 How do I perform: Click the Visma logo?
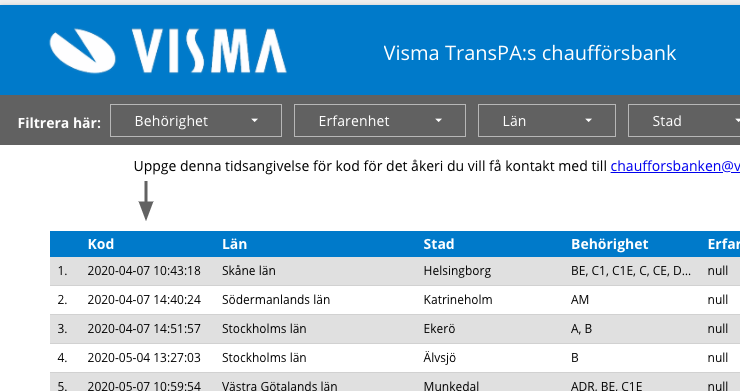pos(168,51)
